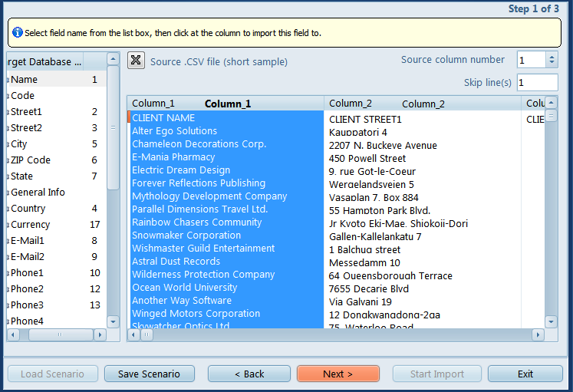Click the Skip line(s) input field
This screenshot has width=573, height=392.
[537, 83]
